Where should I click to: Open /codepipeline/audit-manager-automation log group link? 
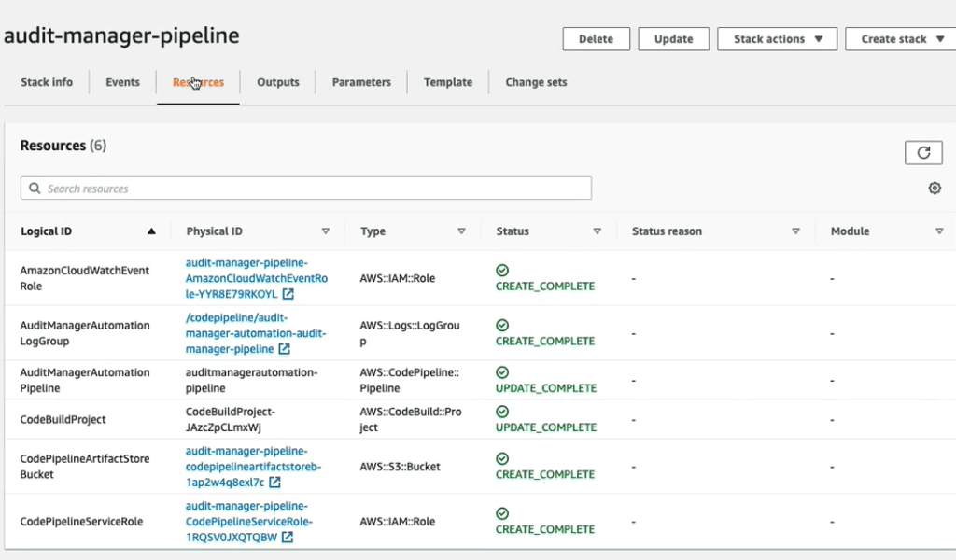coord(256,333)
